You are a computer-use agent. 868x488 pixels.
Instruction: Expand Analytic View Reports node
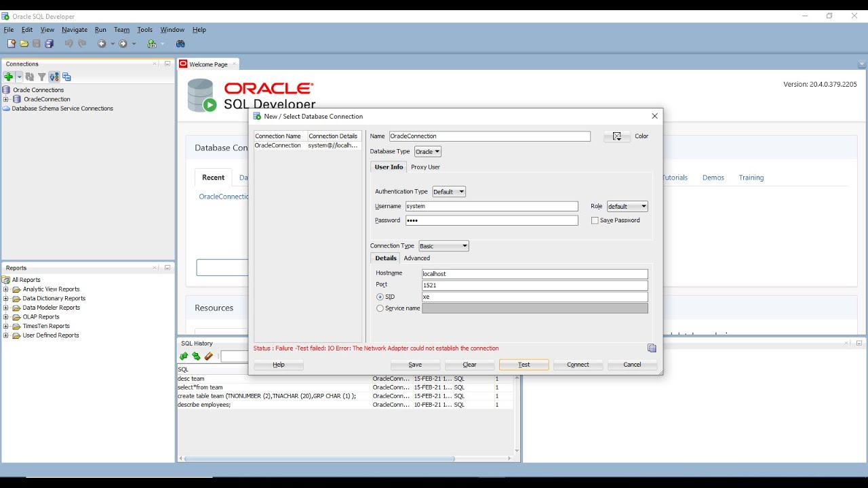click(6, 289)
